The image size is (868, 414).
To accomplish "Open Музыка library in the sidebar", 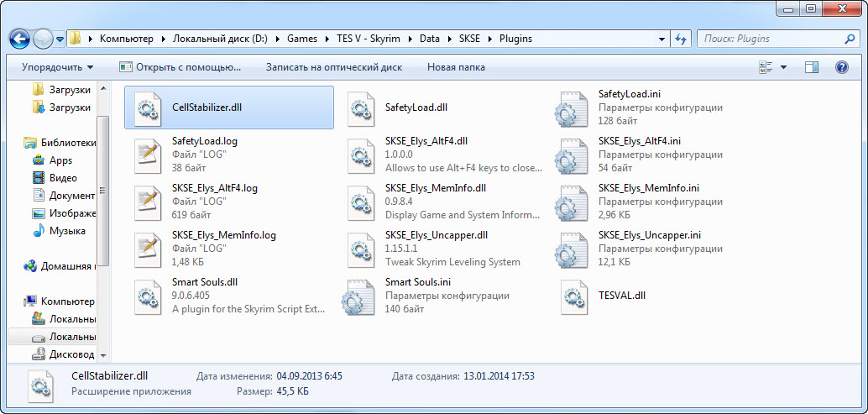I will coord(67,231).
